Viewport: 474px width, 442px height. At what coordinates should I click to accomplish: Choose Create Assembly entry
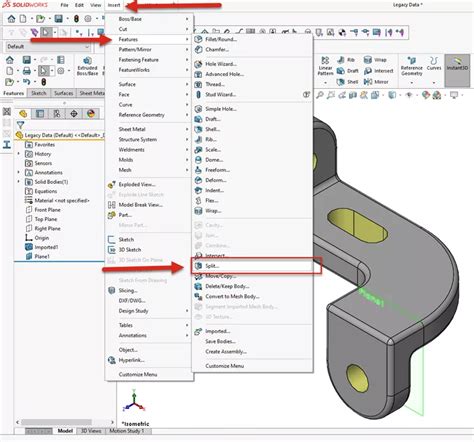coord(253,351)
